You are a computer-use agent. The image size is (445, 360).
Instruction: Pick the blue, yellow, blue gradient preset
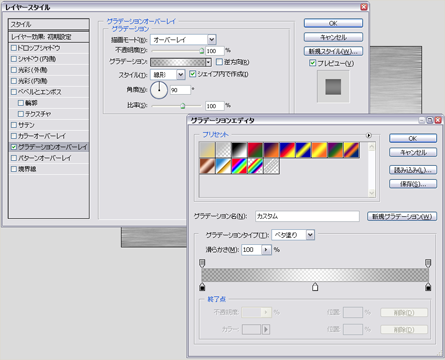click(303, 150)
